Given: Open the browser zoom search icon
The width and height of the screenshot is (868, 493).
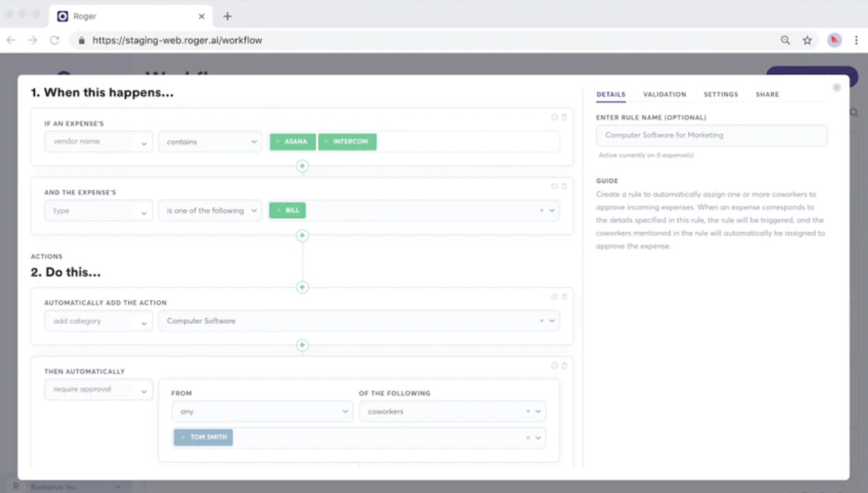Looking at the screenshot, I should tap(786, 40).
